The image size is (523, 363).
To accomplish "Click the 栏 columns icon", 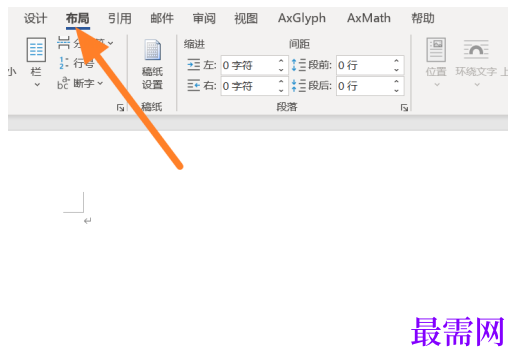I will point(36,50).
